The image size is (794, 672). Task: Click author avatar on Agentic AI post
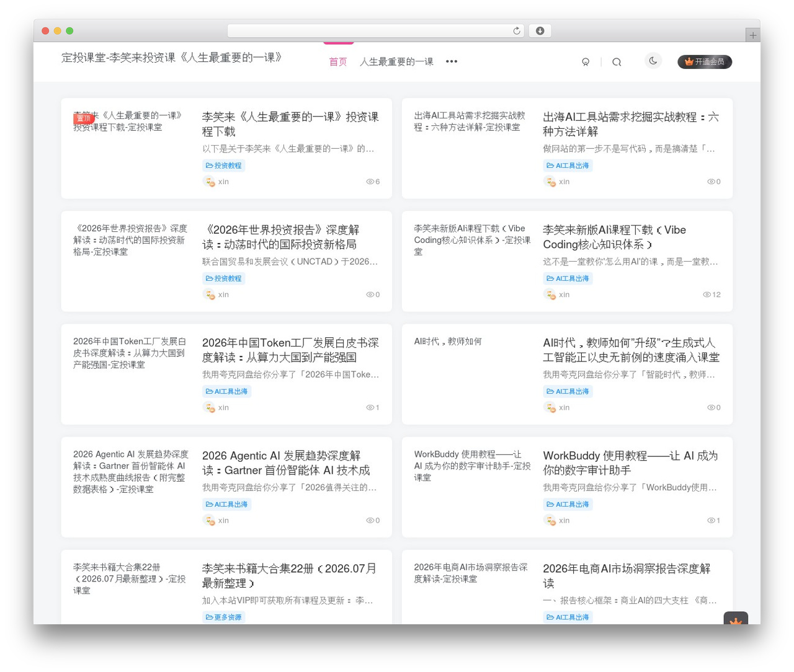209,520
